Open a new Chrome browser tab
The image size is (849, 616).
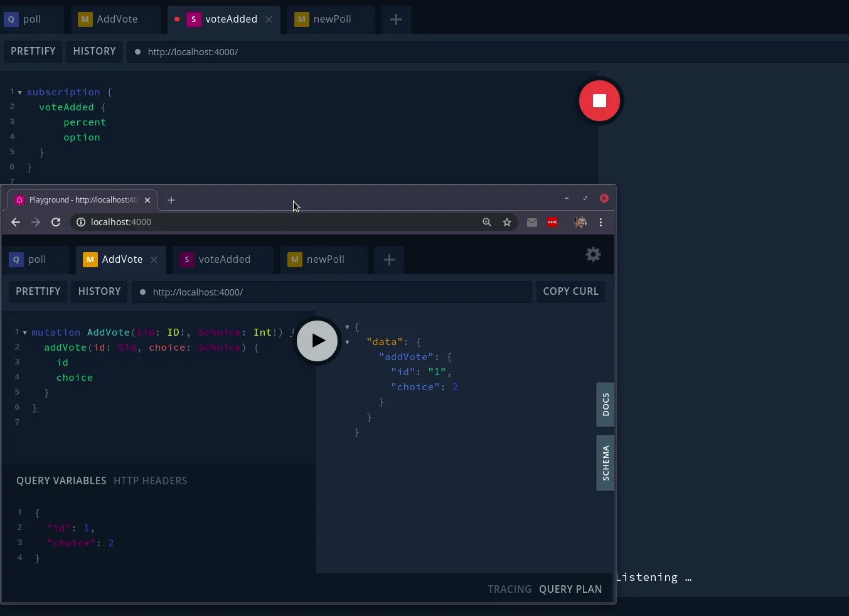[x=171, y=200]
